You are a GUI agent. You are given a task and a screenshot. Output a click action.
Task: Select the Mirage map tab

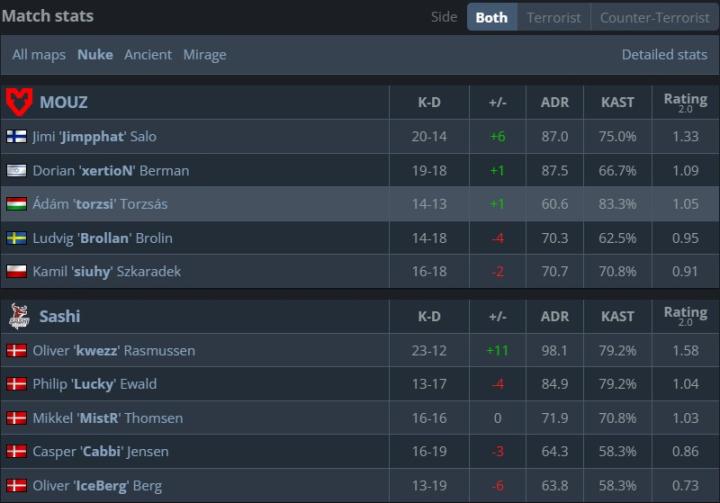(x=204, y=55)
